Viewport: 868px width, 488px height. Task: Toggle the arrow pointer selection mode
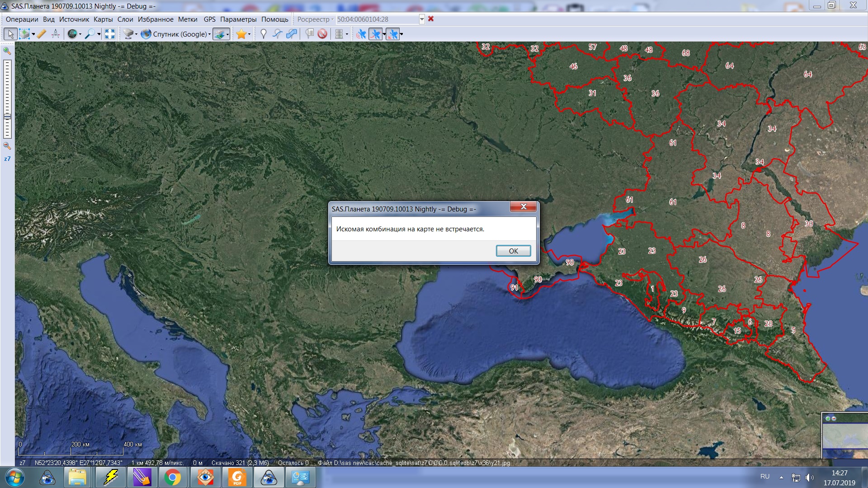pos(10,34)
